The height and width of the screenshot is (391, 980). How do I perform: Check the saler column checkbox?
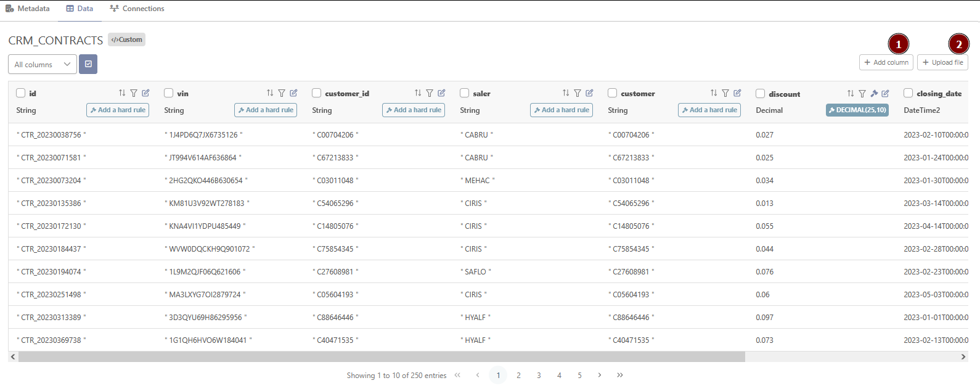464,93
